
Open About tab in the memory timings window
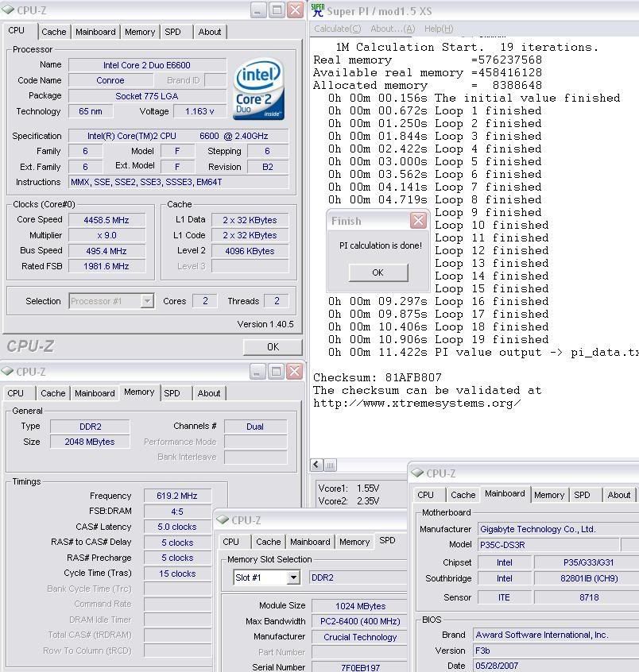[209, 393]
